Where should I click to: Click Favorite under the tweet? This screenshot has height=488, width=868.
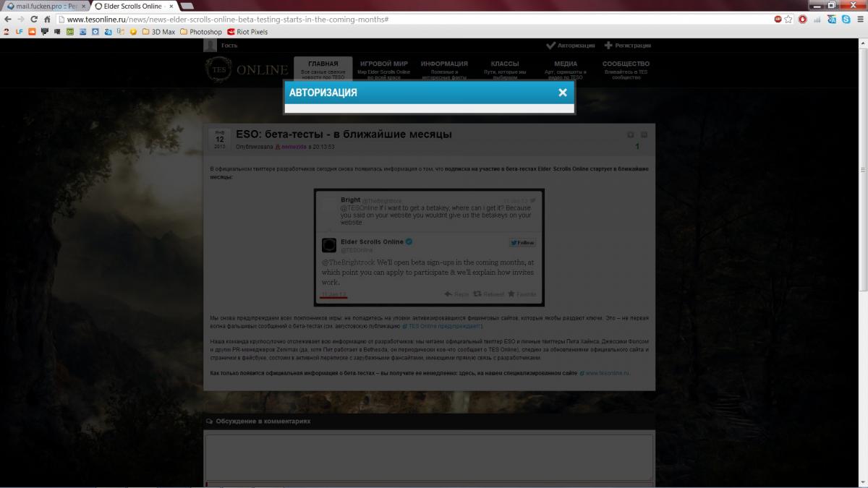pyautogui.click(x=522, y=294)
